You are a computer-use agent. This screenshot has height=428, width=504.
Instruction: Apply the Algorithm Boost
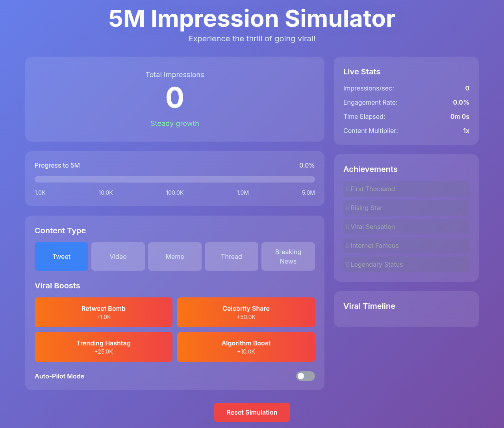pyautogui.click(x=246, y=347)
